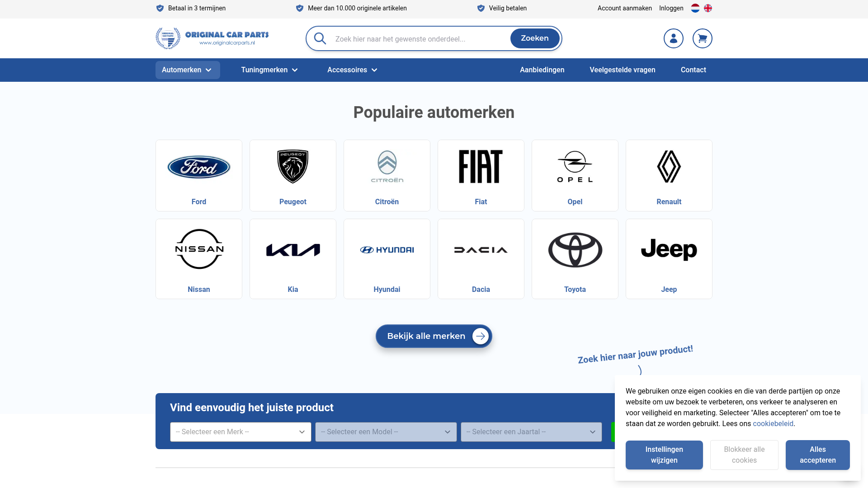
Task: Select the Dacia brand logo
Action: coord(481,250)
